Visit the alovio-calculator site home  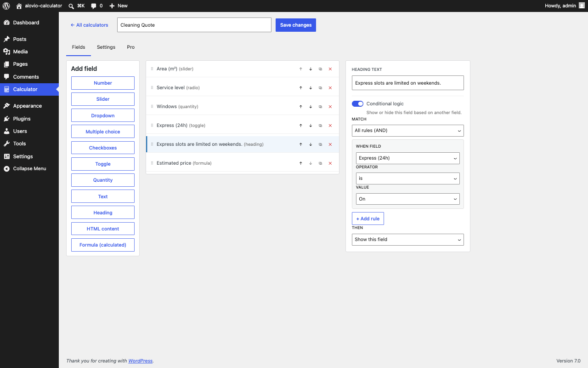pos(39,6)
